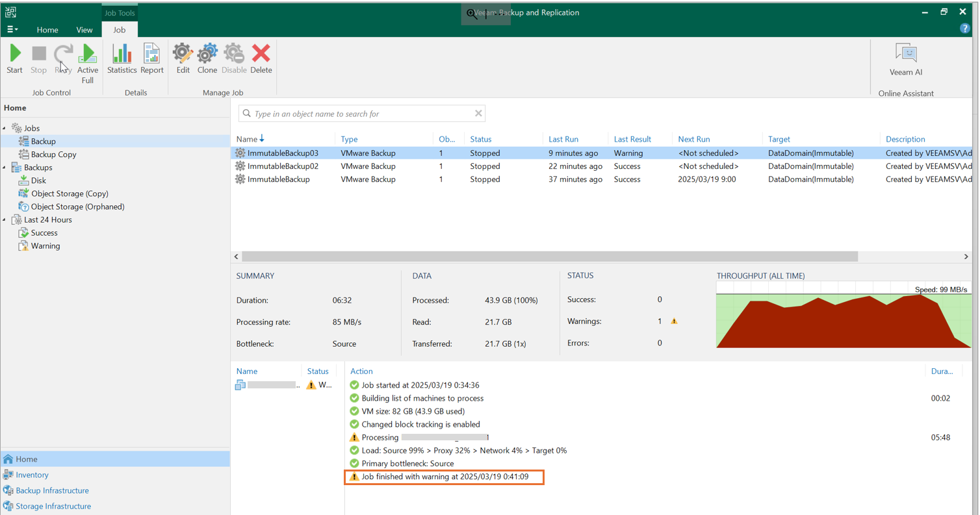Click the horizontal scrollbar of job list
The height and width of the screenshot is (515, 980).
(550, 257)
